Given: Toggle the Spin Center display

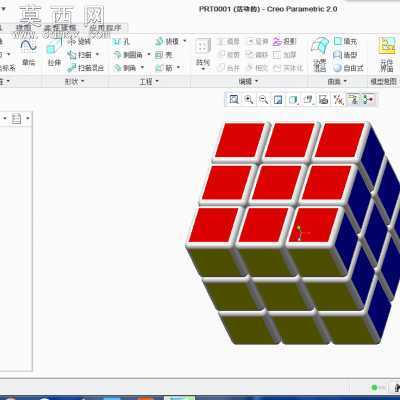Looking at the screenshot, I should [368, 99].
